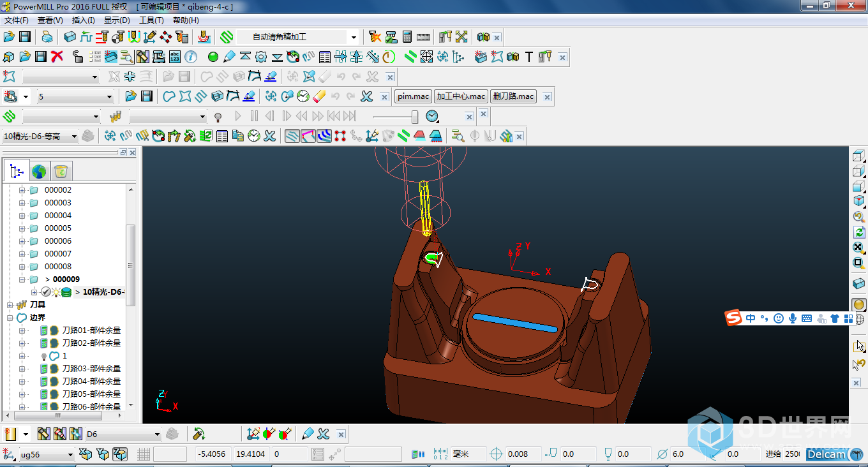
Task: Open project icon in main toolbar
Action: click(9, 37)
